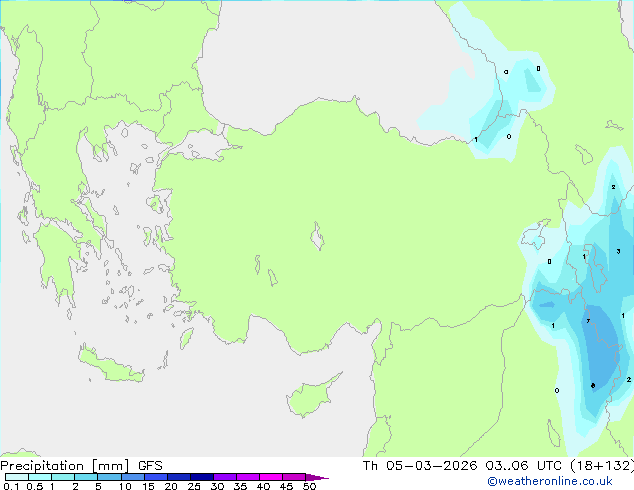The image size is (634, 490).
Task: Click the legend label '20'
Action: [171, 486]
